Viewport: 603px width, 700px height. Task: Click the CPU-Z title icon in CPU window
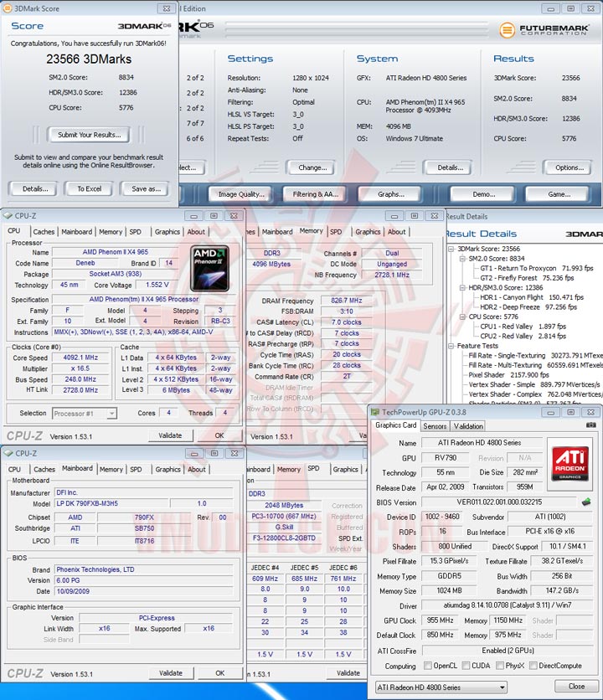pyautogui.click(x=8, y=215)
